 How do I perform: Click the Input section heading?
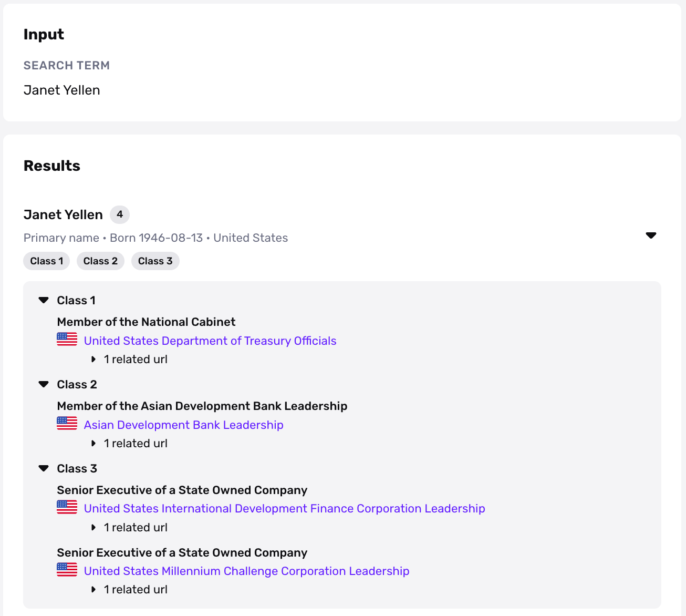(x=44, y=35)
